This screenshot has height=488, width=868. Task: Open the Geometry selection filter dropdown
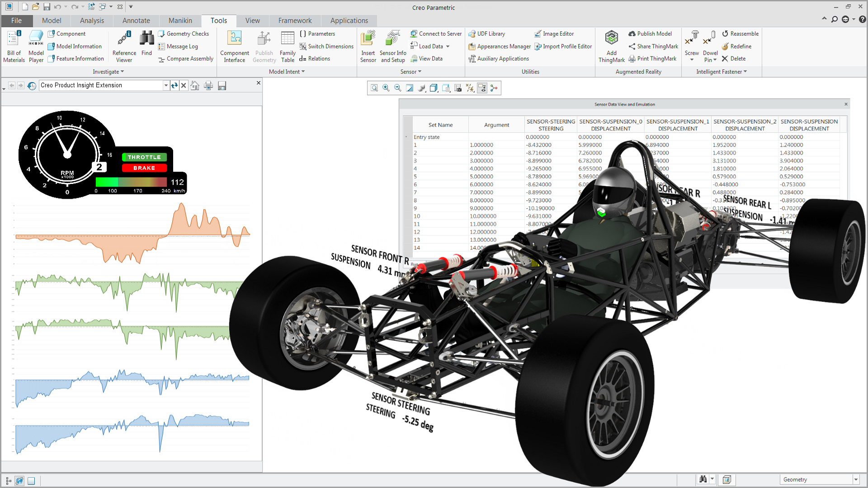pyautogui.click(x=856, y=479)
